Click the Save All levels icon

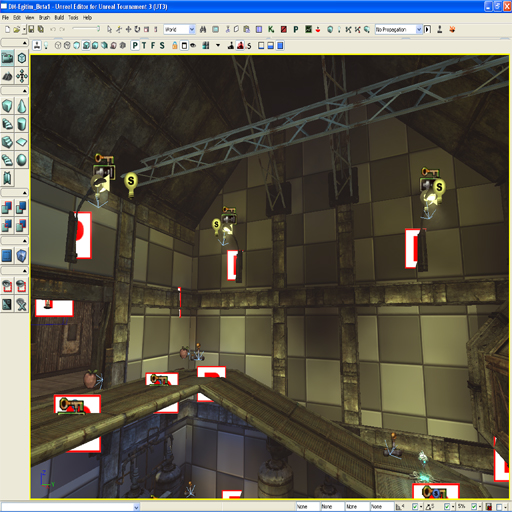click(41, 30)
